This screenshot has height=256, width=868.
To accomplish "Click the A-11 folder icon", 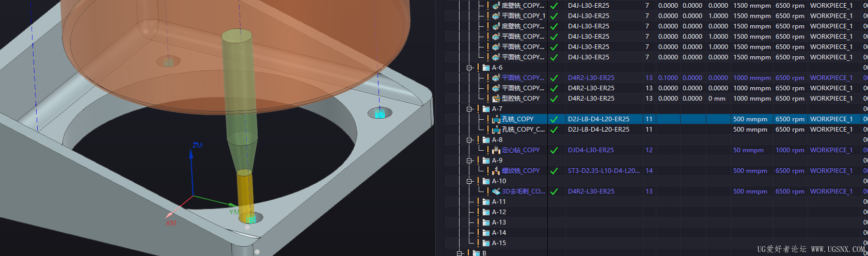I will click(x=486, y=202).
